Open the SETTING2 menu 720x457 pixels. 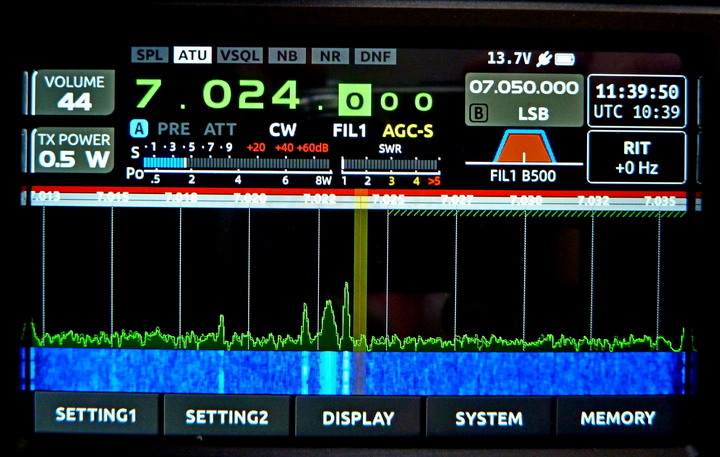click(227, 417)
